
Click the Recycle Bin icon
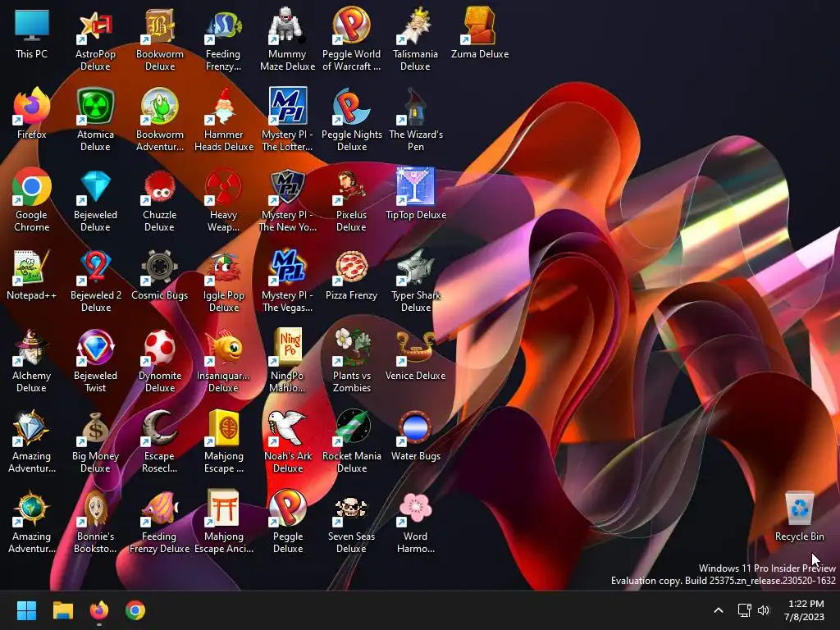799,508
